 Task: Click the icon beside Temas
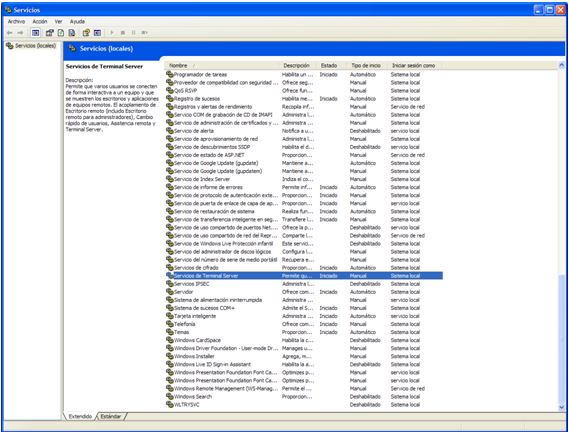169,332
